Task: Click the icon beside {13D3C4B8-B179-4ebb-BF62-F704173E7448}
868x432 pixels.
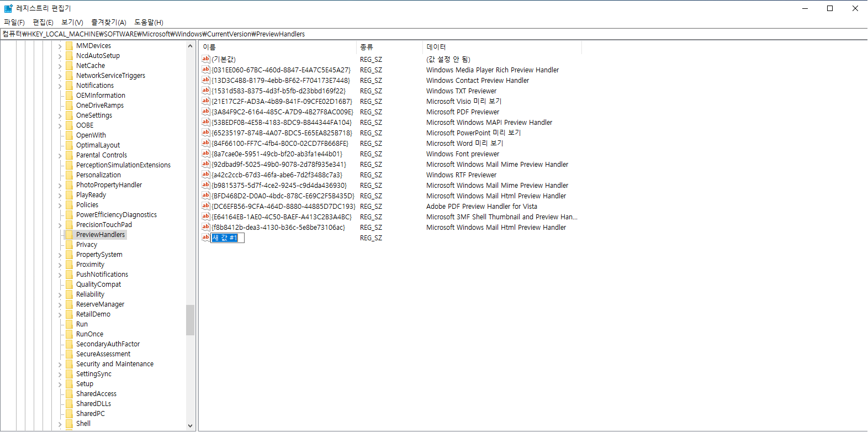Action: [x=206, y=80]
